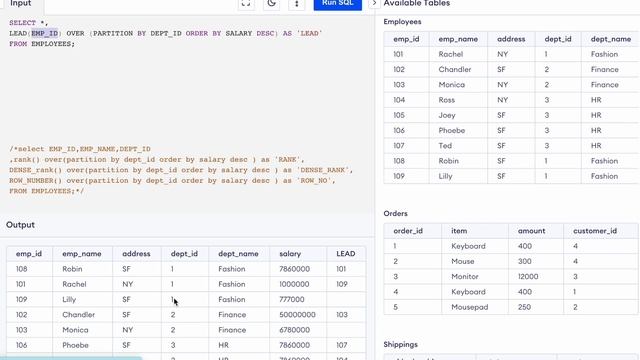Click LEAD value 109 in Rachel's row
The width and height of the screenshot is (640, 360).
[342, 284]
